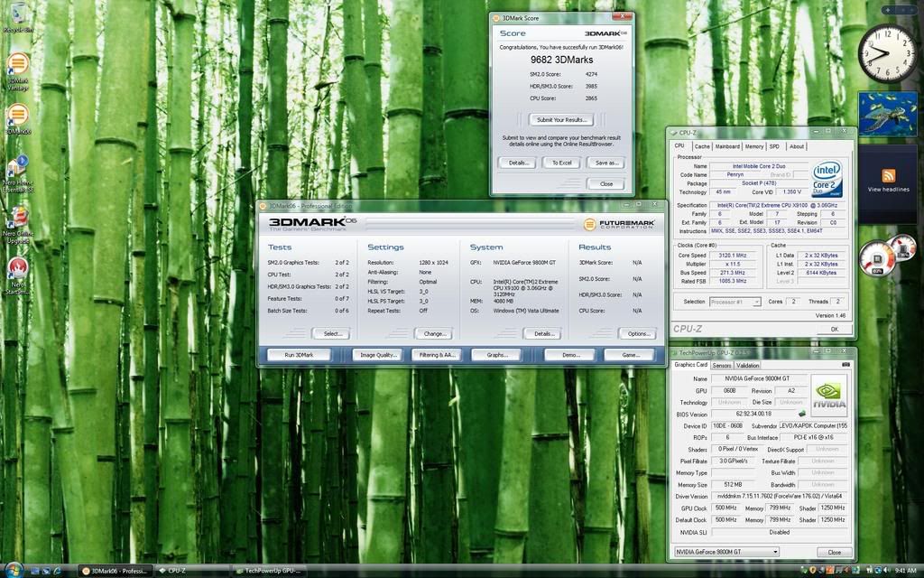Open the SPD tab in CPU-Z
This screenshot has width=924, height=578.
tap(775, 146)
